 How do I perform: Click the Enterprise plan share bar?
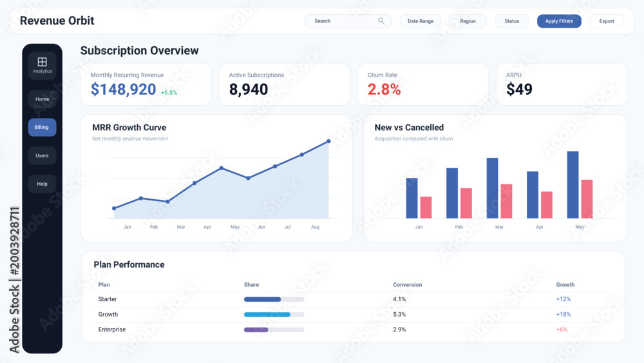click(x=274, y=329)
